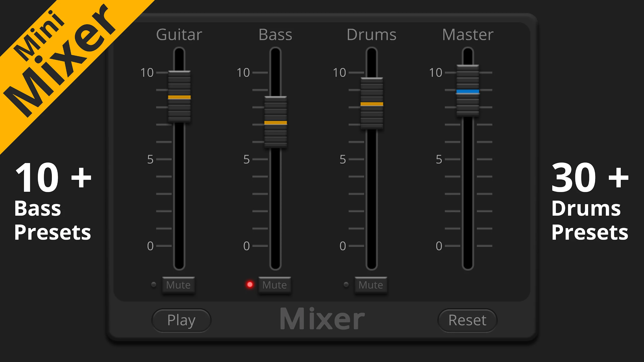
Task: Set Drums track level to 10
Action: pos(372,73)
